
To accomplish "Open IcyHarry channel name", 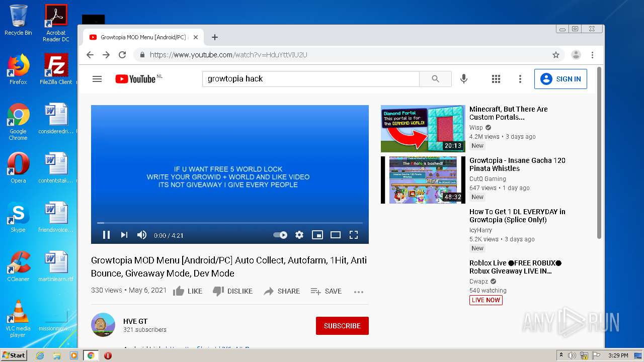I will click(480, 230).
